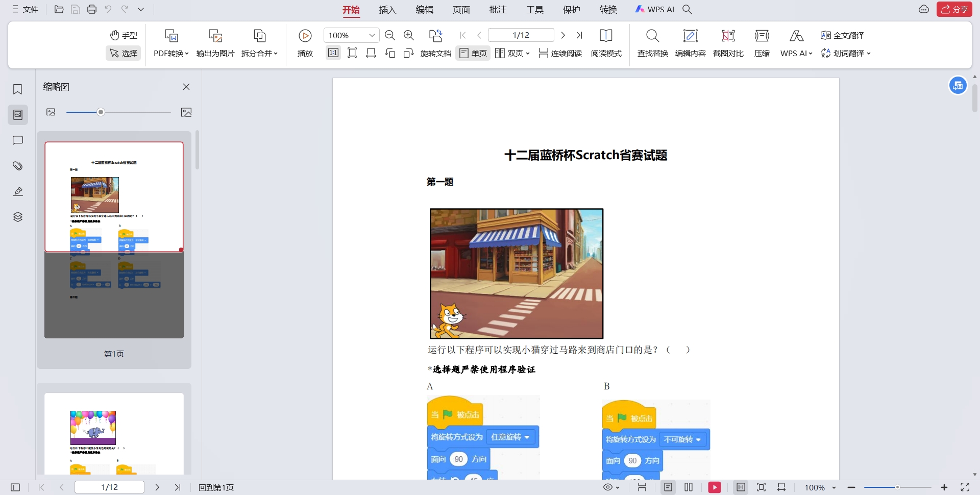The height and width of the screenshot is (495, 980).
Task: Click the search magnifier beside WPS AI
Action: tap(688, 9)
